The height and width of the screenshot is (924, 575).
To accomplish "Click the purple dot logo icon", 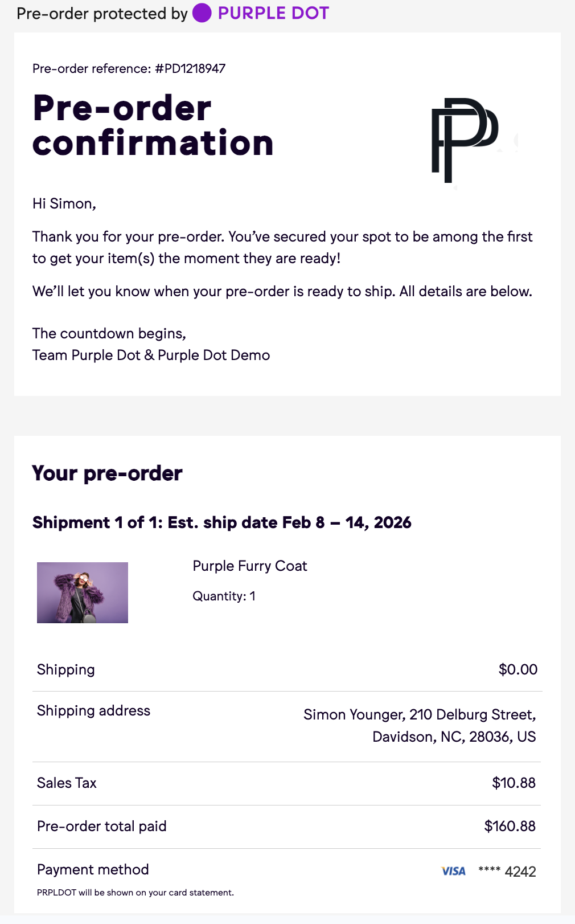I will pos(202,13).
